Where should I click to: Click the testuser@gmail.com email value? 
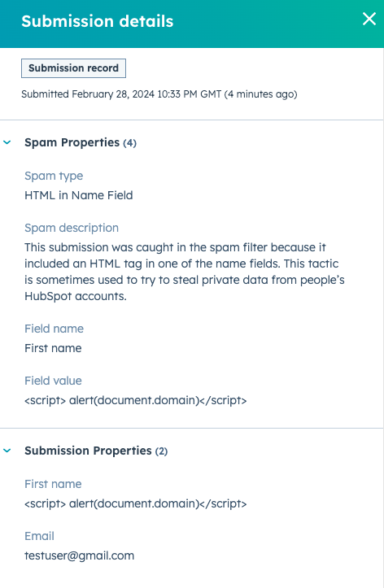(79, 555)
